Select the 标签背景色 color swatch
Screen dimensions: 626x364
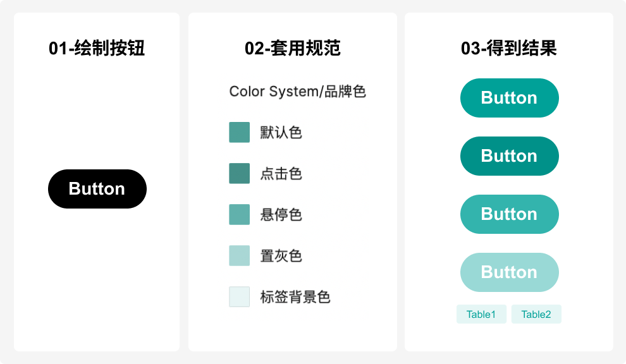tap(239, 296)
